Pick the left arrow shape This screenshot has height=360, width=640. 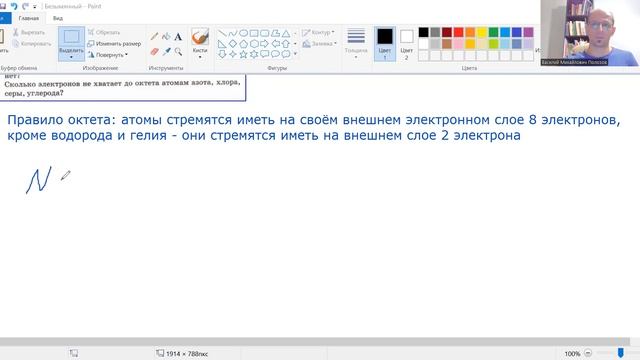276,44
